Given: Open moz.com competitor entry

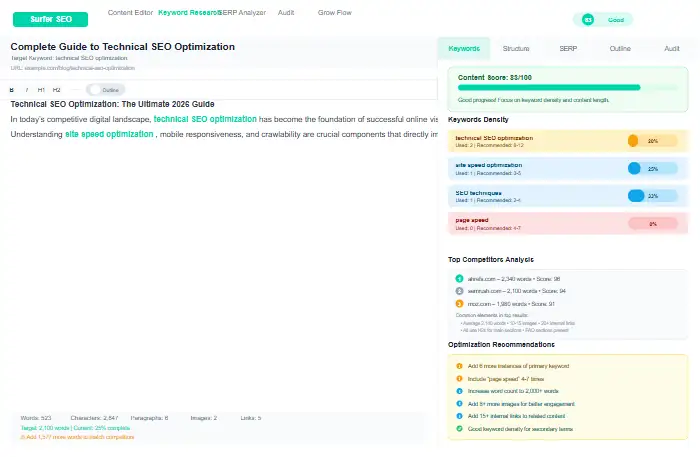Looking at the screenshot, I should 511,304.
